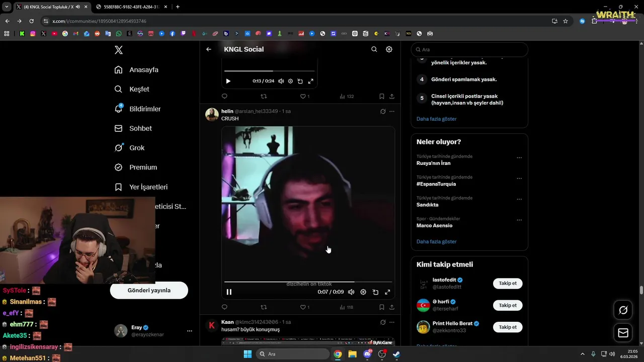Click Grok icon on Kaan's post
Screen dimensions: 644x362
383,322
